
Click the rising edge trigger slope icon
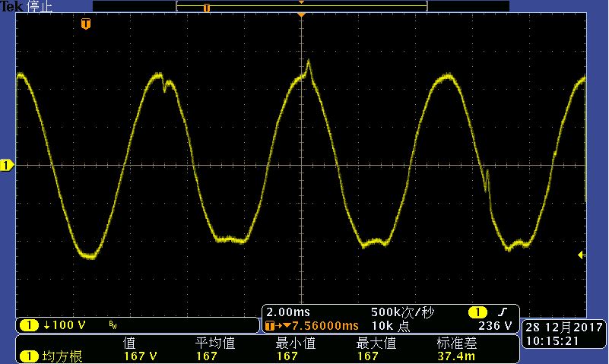502,312
